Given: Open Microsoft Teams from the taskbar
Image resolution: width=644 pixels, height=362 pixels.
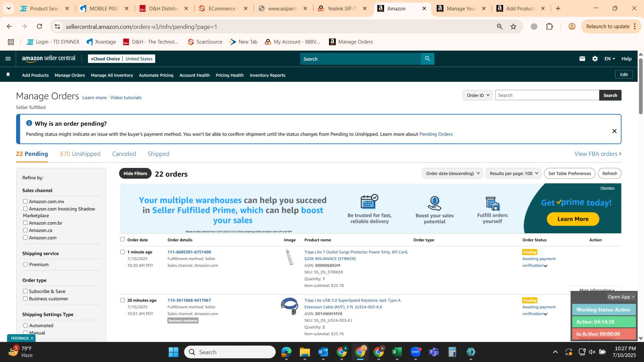Looking at the screenshot, I should (434, 352).
